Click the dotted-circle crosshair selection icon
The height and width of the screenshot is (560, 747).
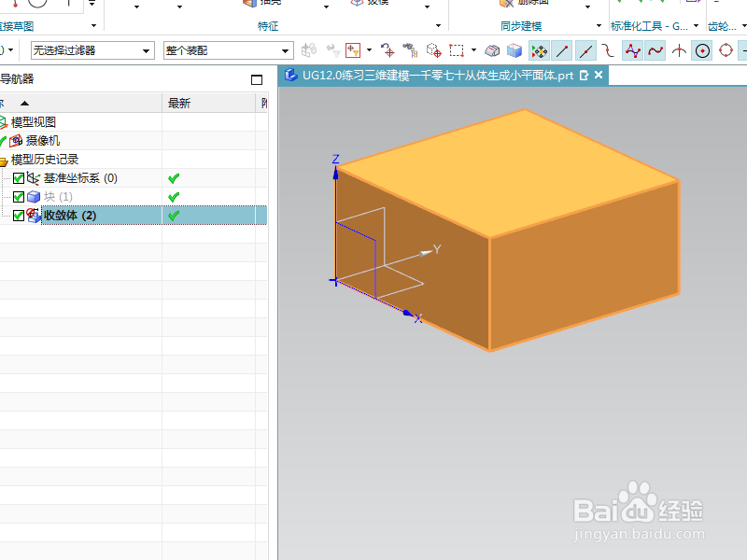coord(433,50)
